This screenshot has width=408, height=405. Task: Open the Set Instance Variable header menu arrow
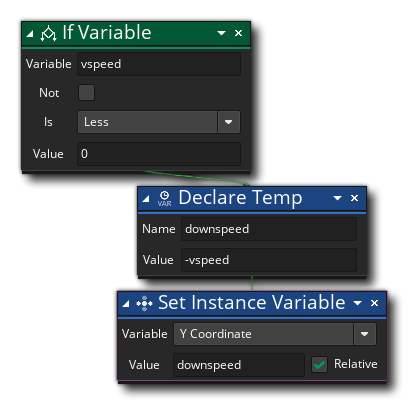click(x=357, y=303)
